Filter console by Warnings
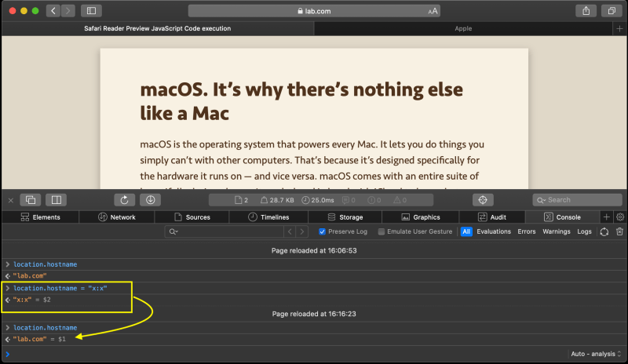The image size is (628, 364). tap(557, 231)
